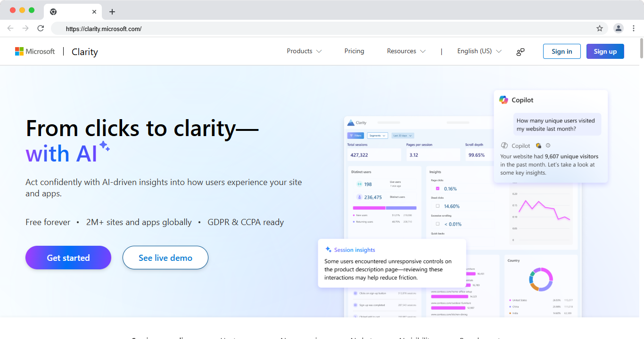Click the people icon beside English (US)
The width and height of the screenshot is (644, 339).
520,52
